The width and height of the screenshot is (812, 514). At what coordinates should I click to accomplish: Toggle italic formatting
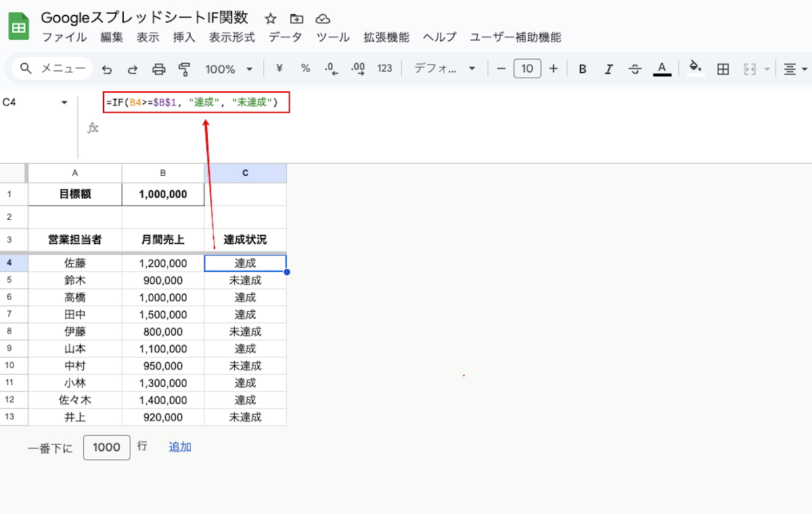608,69
